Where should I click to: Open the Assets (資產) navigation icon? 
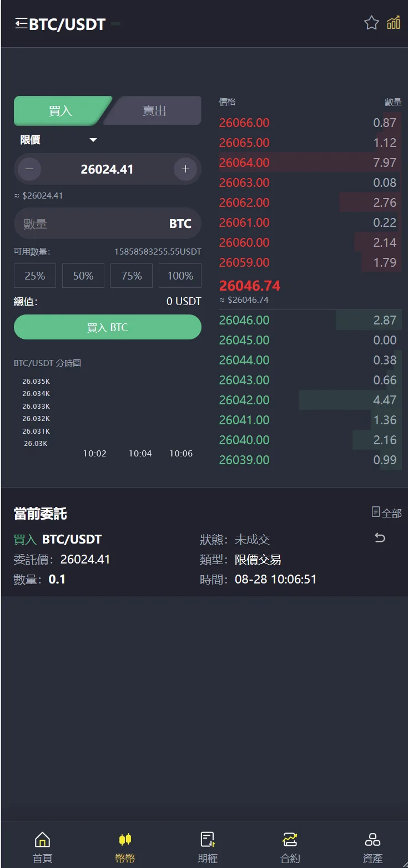pyautogui.click(x=372, y=840)
